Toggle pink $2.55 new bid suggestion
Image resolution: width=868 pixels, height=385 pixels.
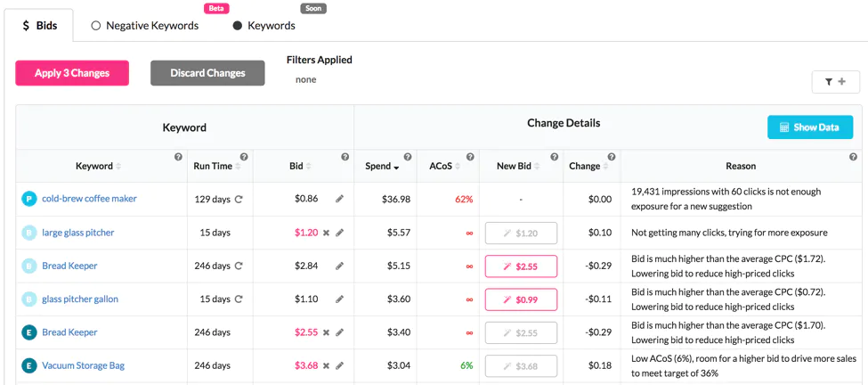click(521, 266)
